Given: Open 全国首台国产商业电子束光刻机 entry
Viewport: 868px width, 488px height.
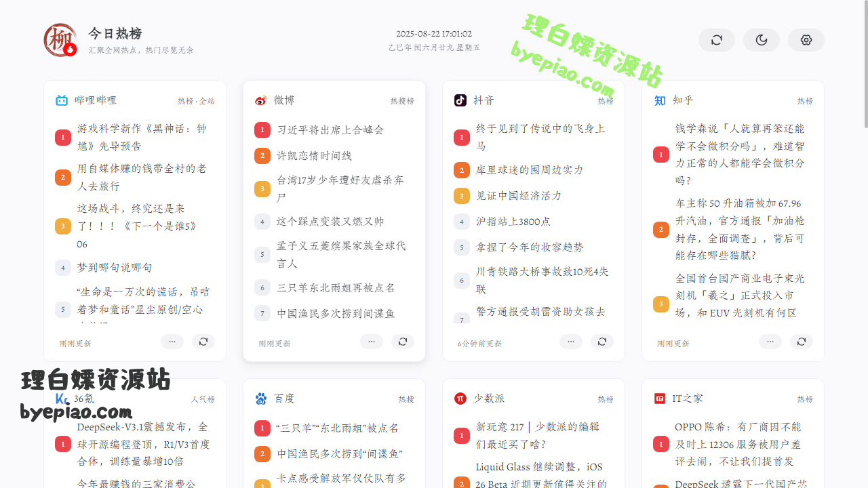Looking at the screenshot, I should (741, 296).
